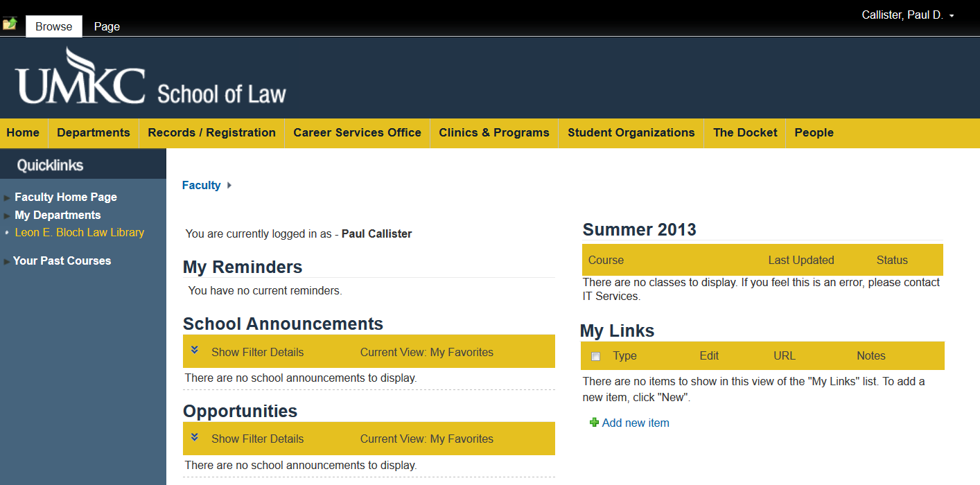Open Leon E. Bloch Law Library link

click(x=80, y=233)
